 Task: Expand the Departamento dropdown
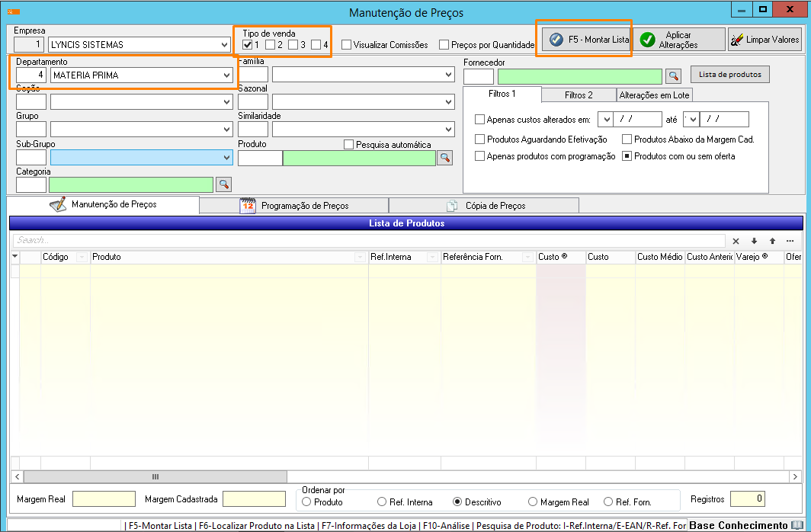(x=226, y=75)
